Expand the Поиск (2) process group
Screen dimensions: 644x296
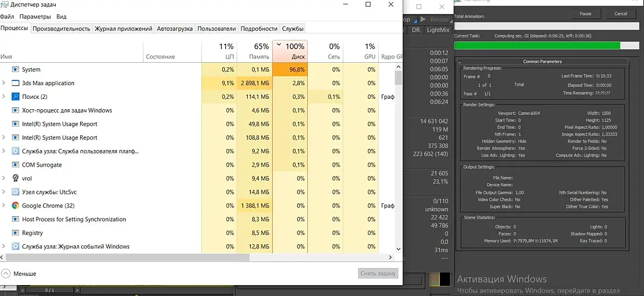pos(4,97)
